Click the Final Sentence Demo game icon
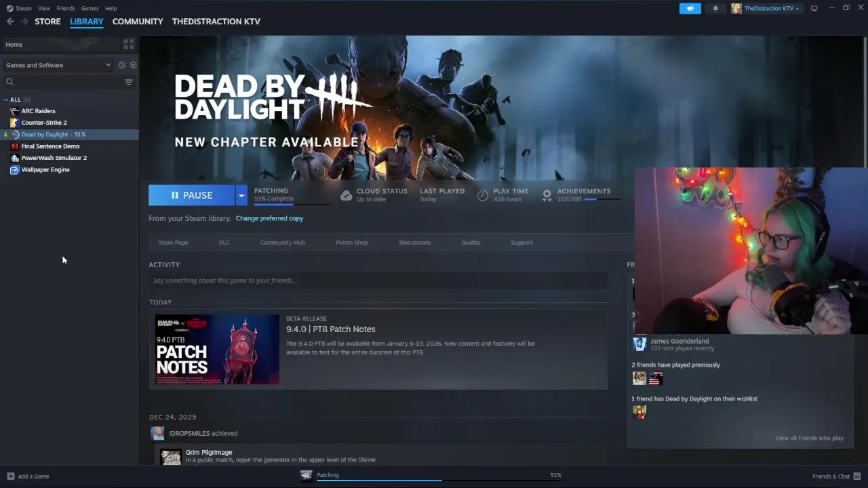This screenshot has height=488, width=868. (x=15, y=146)
